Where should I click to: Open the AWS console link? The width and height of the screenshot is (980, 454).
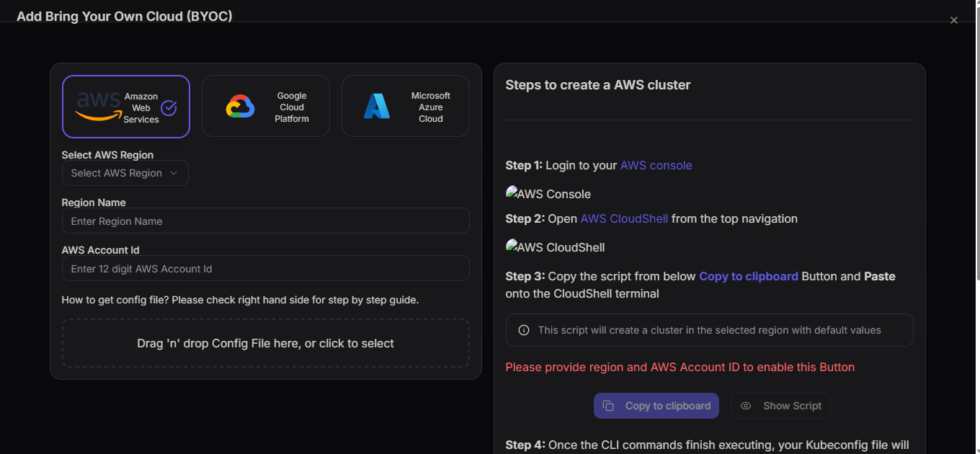[656, 165]
